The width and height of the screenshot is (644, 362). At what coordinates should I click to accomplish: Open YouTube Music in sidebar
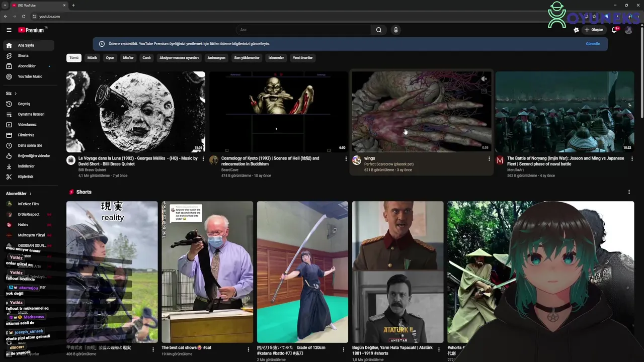[28, 76]
